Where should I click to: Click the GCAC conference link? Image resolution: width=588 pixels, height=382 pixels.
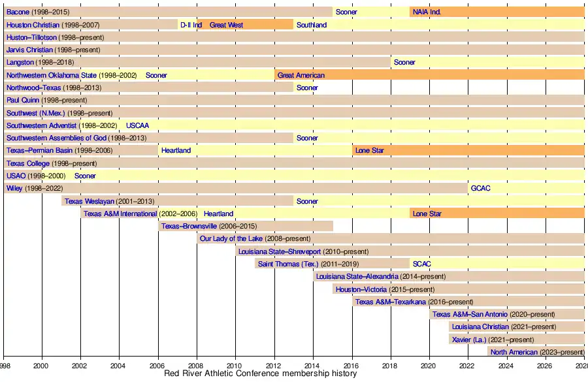click(x=480, y=188)
